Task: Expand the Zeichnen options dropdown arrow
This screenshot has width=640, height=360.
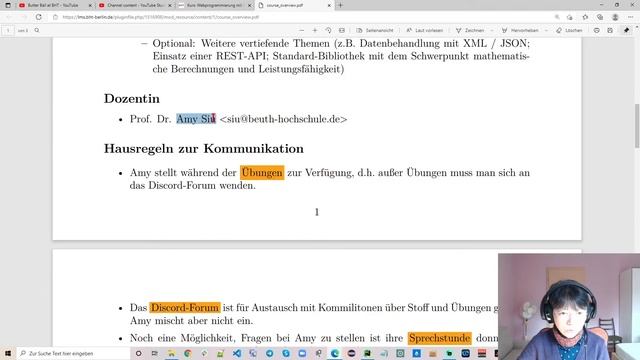Action: [491, 30]
